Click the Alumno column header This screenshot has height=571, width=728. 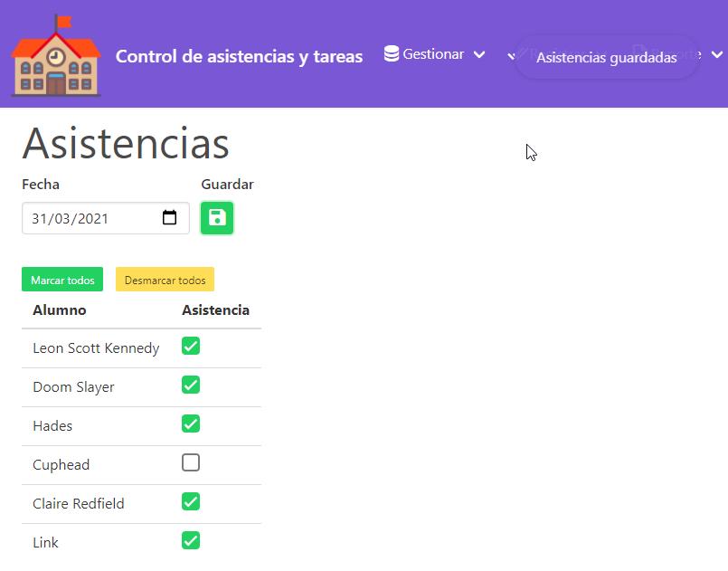tap(60, 310)
